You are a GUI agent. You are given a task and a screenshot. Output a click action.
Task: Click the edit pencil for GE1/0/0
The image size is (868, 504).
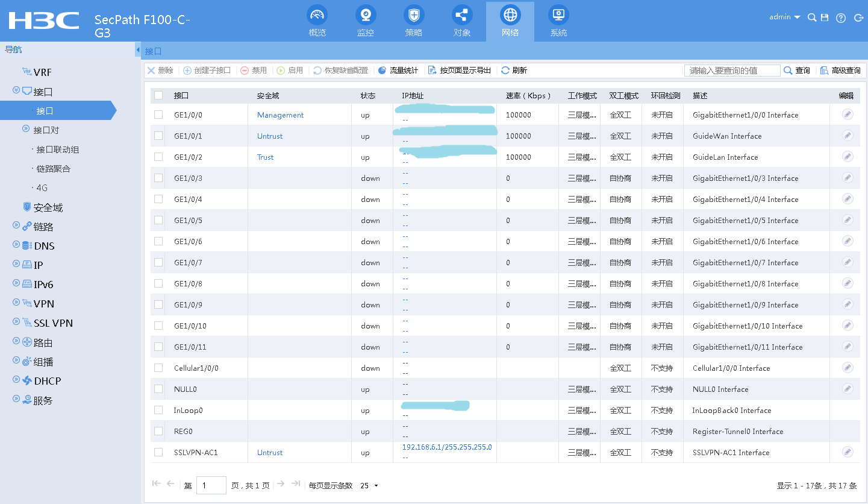pyautogui.click(x=848, y=115)
